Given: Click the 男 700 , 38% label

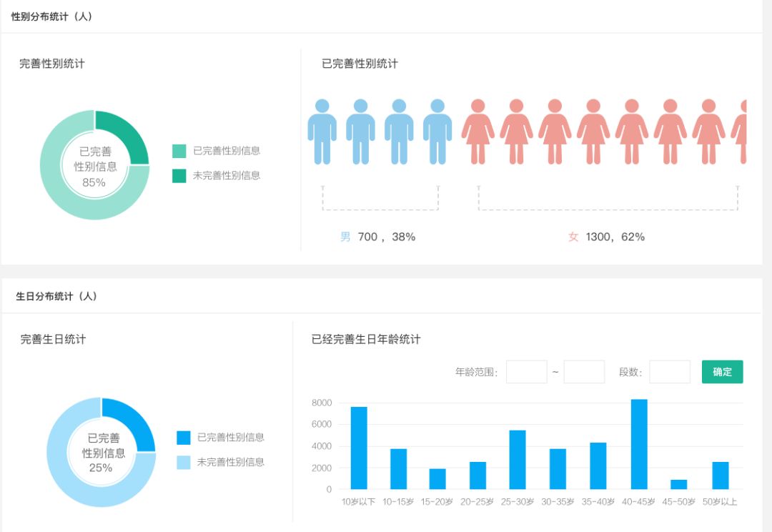Looking at the screenshot, I should point(377,236).
